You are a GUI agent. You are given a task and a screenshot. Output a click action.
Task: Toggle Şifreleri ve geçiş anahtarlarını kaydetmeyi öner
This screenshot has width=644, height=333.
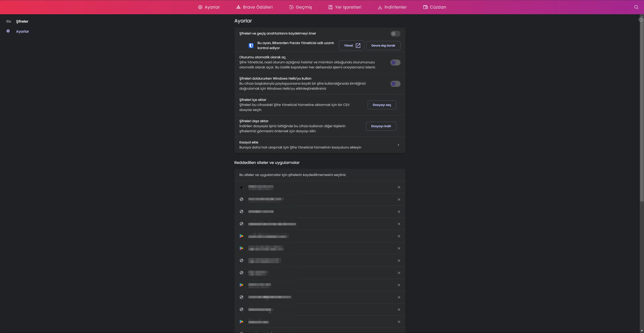[395, 34]
